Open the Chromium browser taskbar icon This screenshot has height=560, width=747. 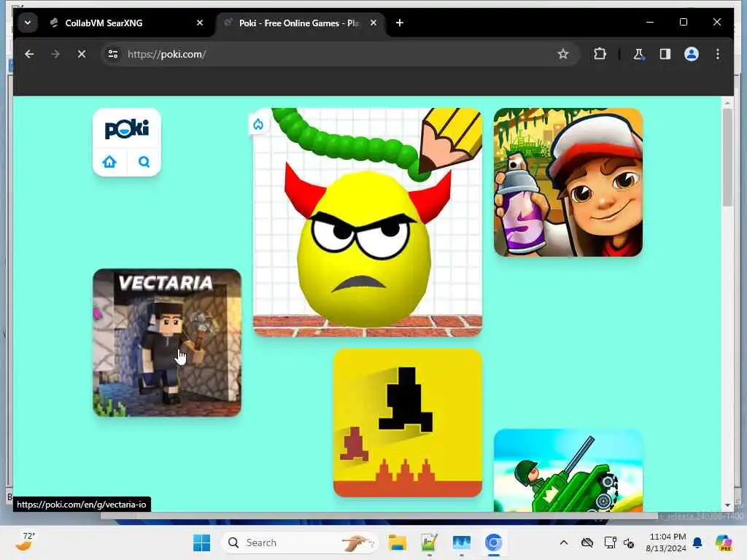point(494,542)
